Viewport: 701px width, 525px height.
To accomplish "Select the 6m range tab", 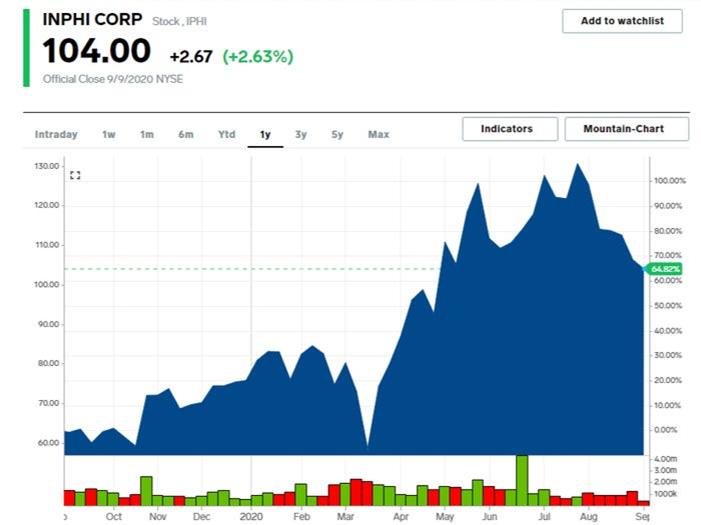I will 186,134.
